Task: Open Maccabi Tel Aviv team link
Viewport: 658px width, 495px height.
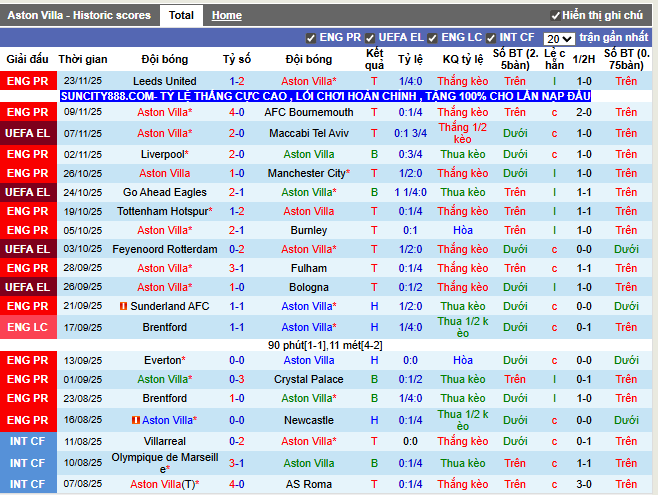Action: [x=309, y=133]
